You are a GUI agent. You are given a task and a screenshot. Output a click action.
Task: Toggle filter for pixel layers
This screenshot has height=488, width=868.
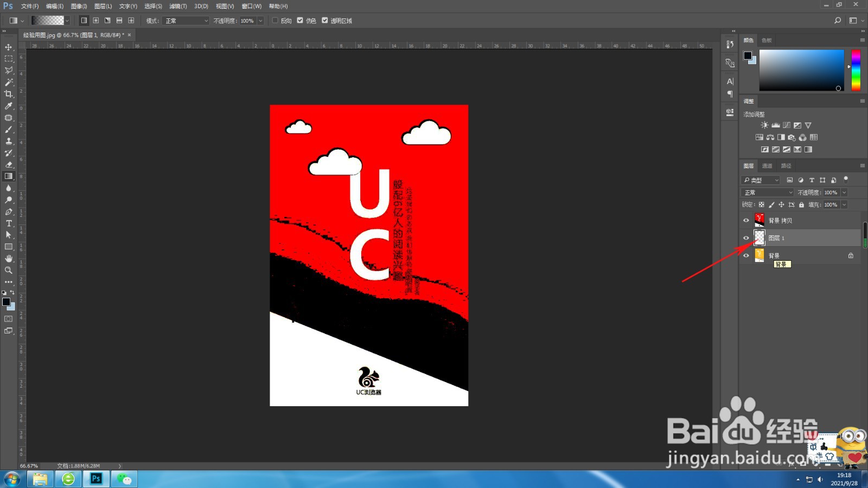790,180
